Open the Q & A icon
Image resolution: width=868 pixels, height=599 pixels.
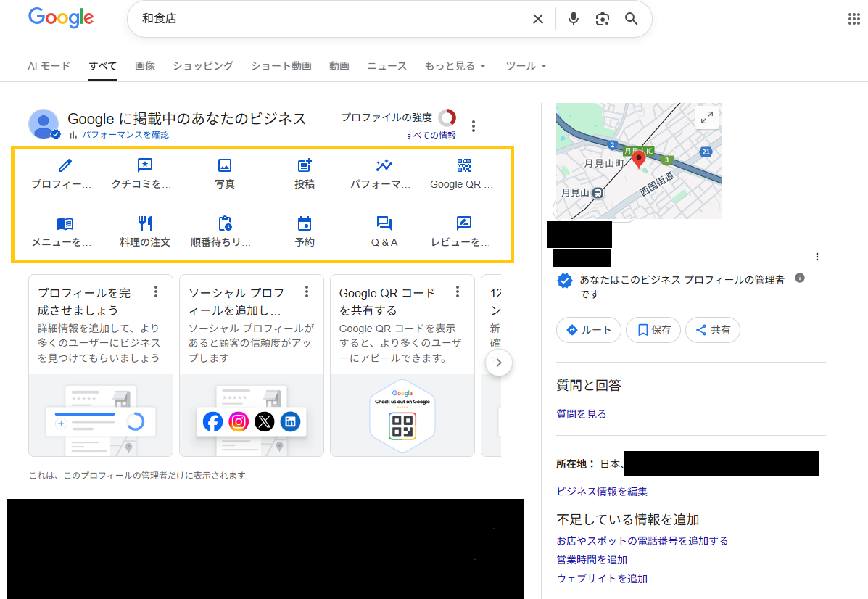click(x=384, y=223)
